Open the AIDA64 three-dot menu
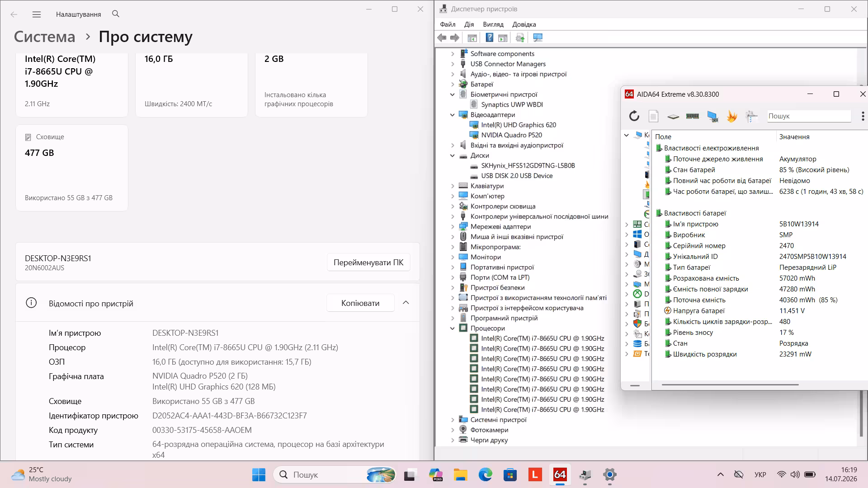This screenshot has height=488, width=868. click(x=863, y=116)
